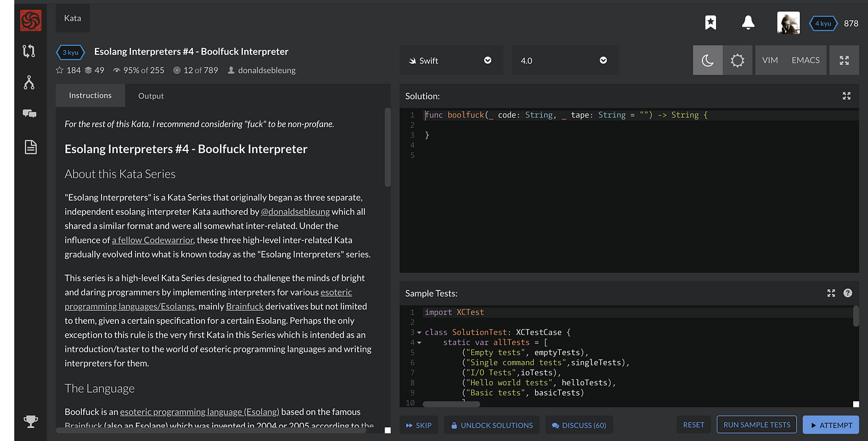Toggle EMACS editor keybindings

pos(805,59)
